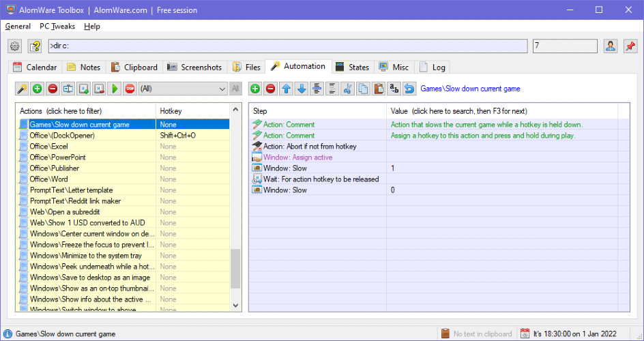Paste steps with clipboard icon
The width and height of the screenshot is (644, 341).
pos(379,88)
